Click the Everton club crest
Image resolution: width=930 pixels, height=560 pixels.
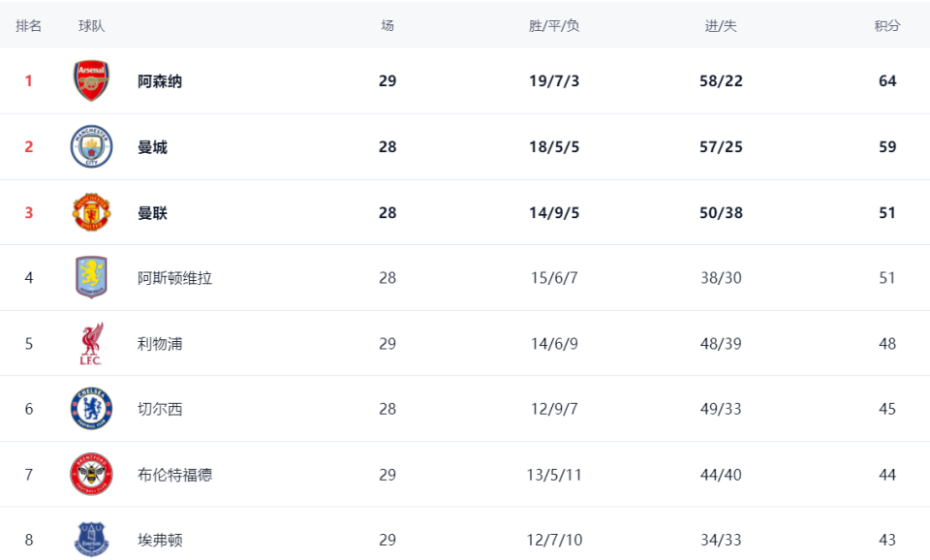coord(92,539)
